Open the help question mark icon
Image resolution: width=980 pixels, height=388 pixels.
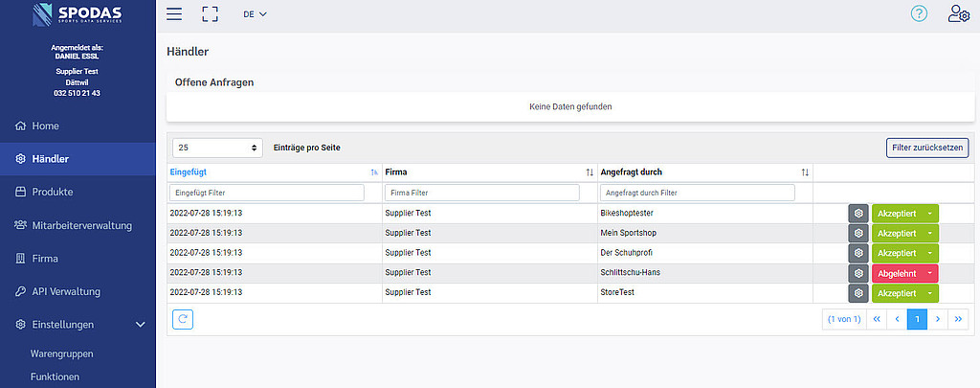pyautogui.click(x=919, y=14)
